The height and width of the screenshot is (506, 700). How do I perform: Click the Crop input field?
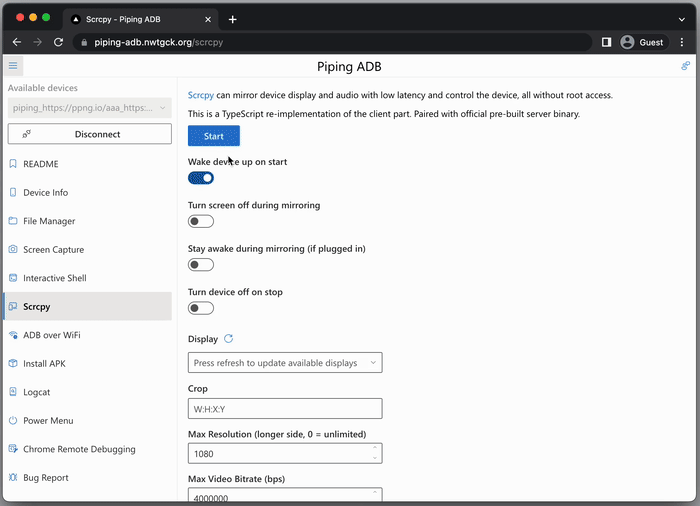point(285,409)
